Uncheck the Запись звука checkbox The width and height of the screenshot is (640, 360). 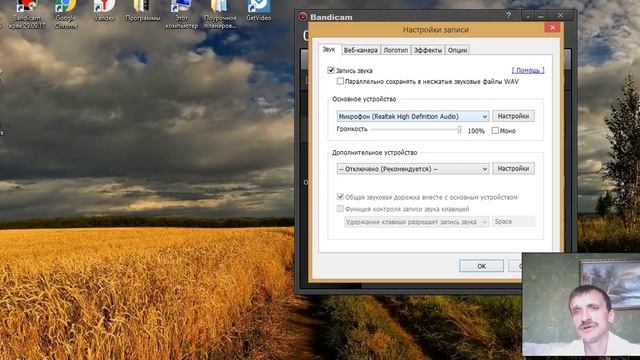[x=331, y=70]
